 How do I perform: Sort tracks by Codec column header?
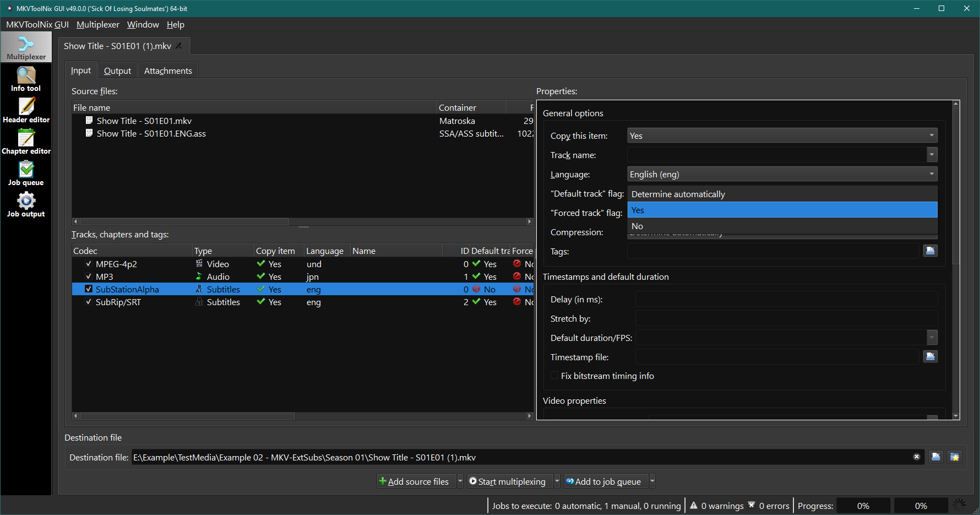tap(132, 251)
